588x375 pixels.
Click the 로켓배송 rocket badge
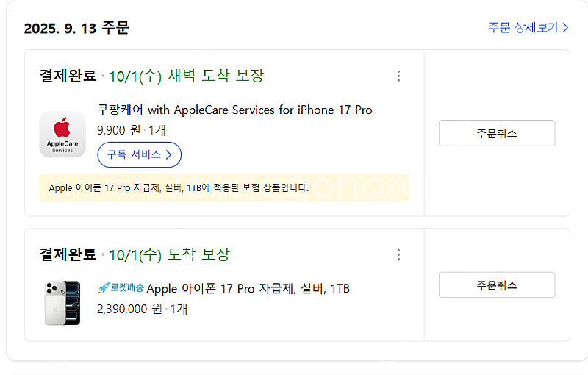tap(121, 288)
